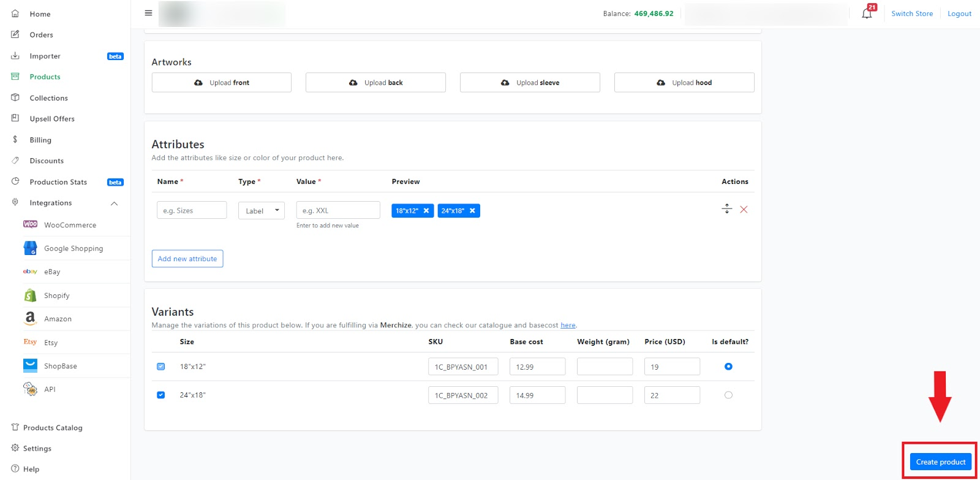Click the Create product button
The image size is (980, 480).
point(941,462)
